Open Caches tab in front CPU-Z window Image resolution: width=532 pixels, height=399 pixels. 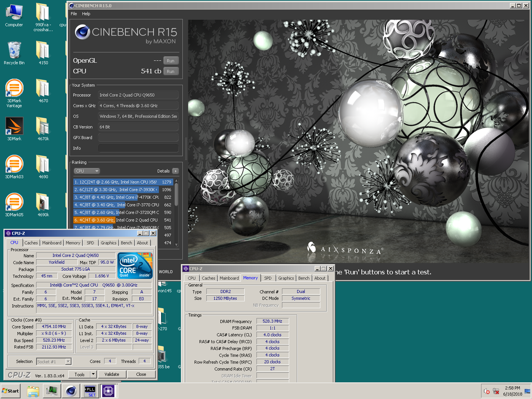click(x=31, y=243)
